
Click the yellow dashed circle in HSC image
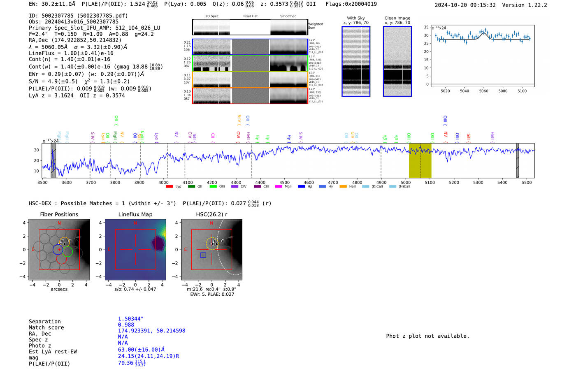tap(212, 244)
